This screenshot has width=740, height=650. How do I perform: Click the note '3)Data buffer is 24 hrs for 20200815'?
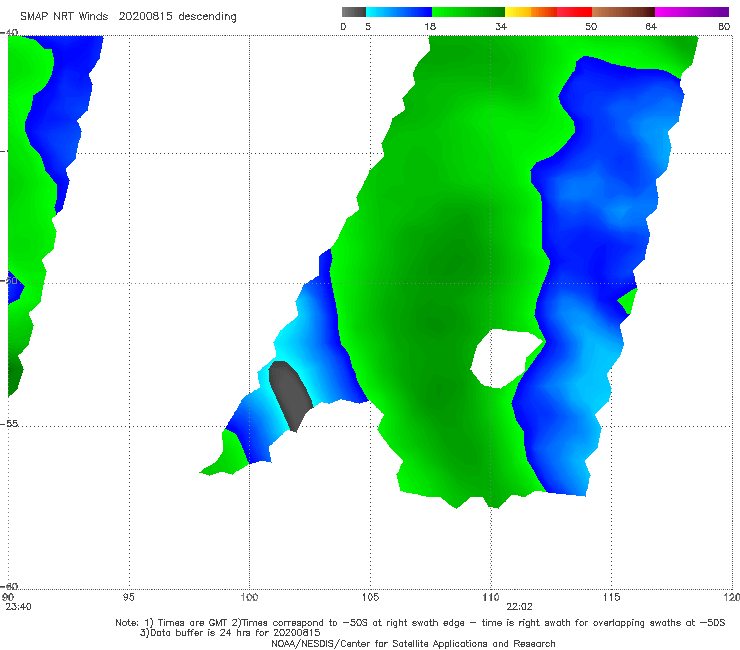coord(230,633)
